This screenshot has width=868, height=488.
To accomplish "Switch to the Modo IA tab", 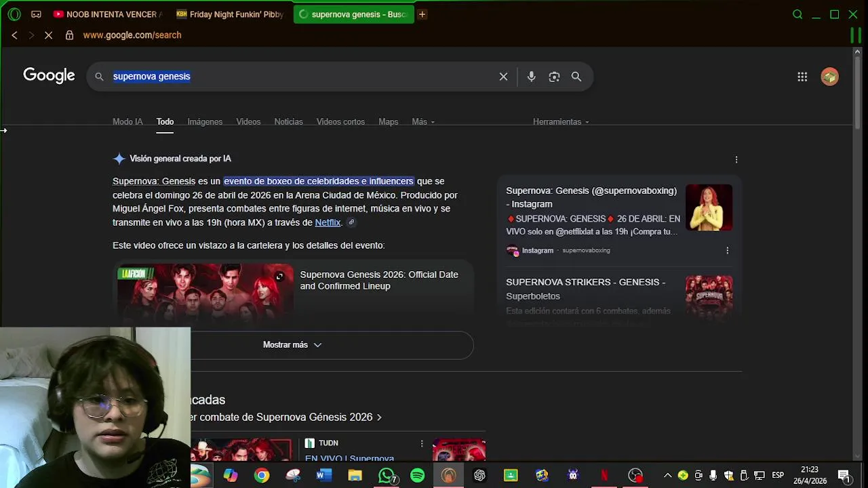I will click(127, 122).
